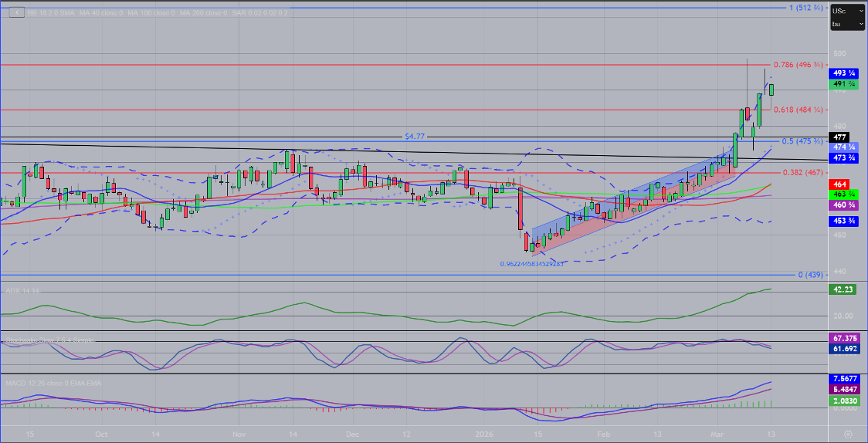The image size is (868, 443).
Task: Click the 2026 date on the time axis
Action: tap(483, 434)
